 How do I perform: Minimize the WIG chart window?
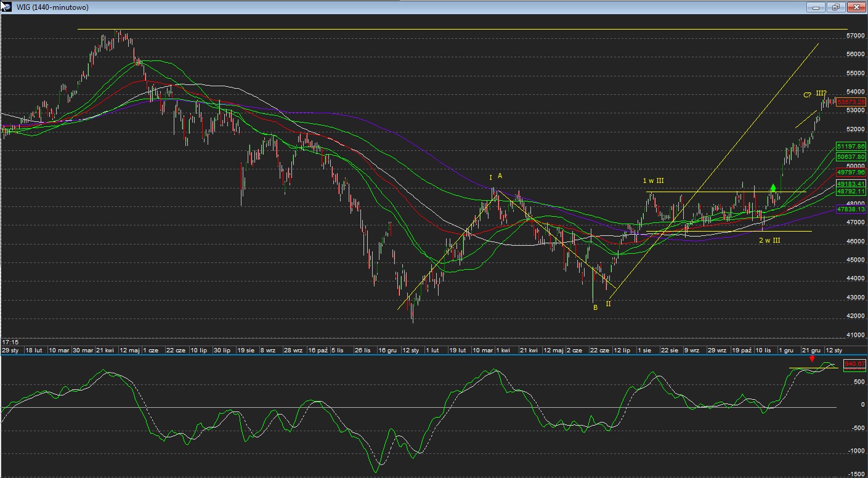coord(817,7)
